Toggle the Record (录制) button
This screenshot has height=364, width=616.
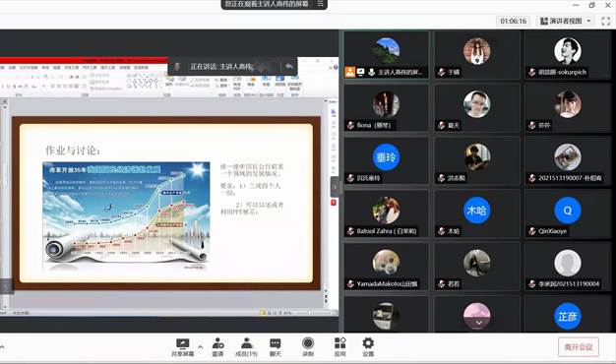click(x=308, y=347)
